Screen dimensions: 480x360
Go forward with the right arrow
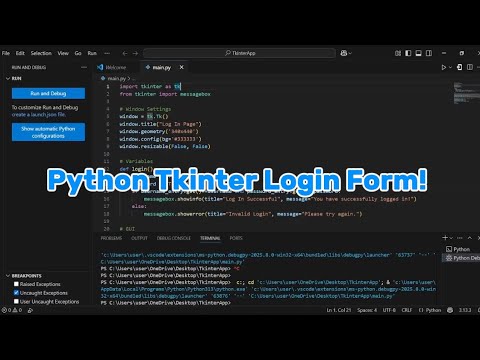(x=135, y=53)
